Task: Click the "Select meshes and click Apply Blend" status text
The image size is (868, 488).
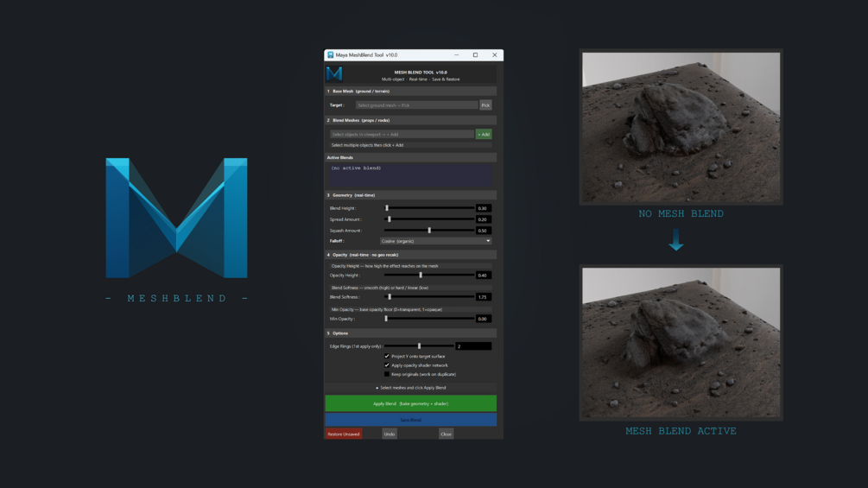Action: 411,388
